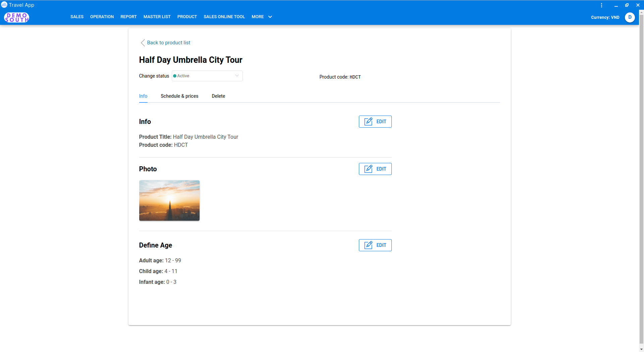Screen dimensions: 644x352
Task: Click the back arrow chevron icon
Action: point(143,43)
